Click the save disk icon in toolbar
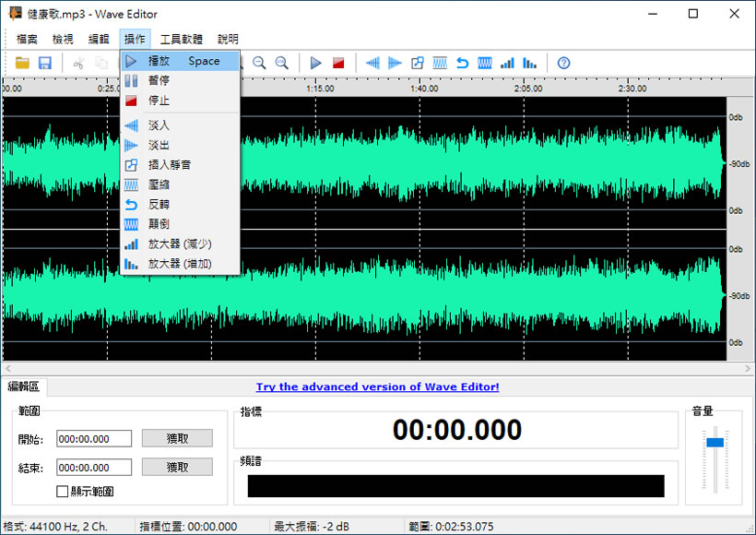 [x=44, y=63]
